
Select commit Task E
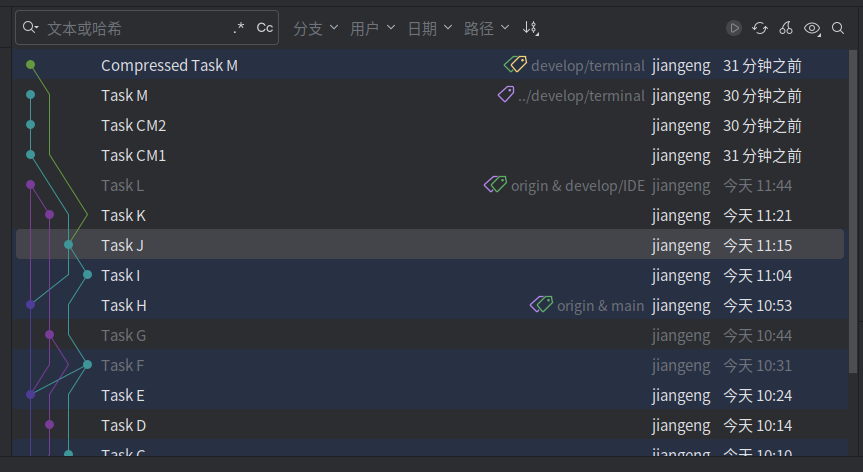click(x=430, y=395)
